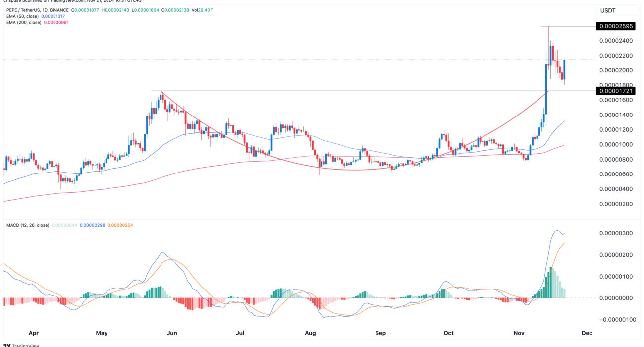Click the 0.00000600 price axis tick

pyautogui.click(x=615, y=174)
